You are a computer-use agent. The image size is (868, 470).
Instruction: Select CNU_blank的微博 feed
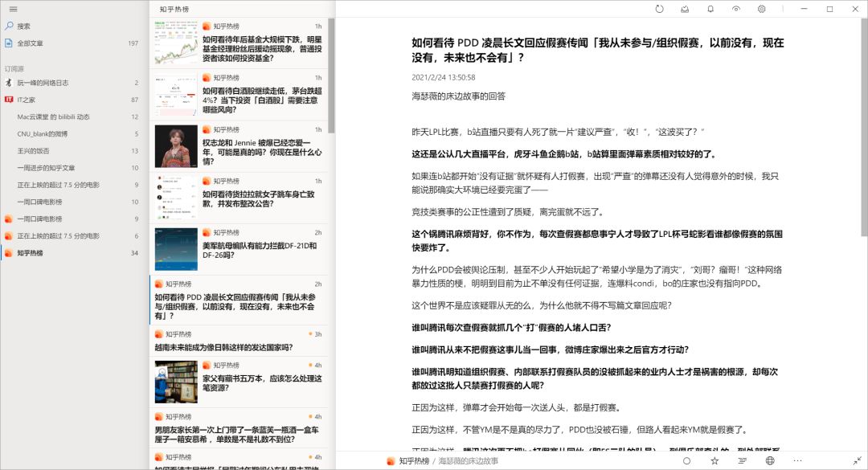[x=74, y=134]
